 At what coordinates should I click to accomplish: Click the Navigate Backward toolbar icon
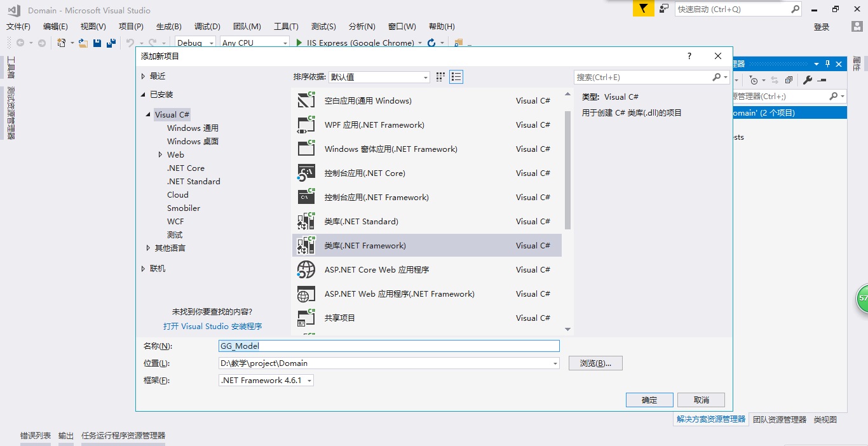(x=20, y=43)
